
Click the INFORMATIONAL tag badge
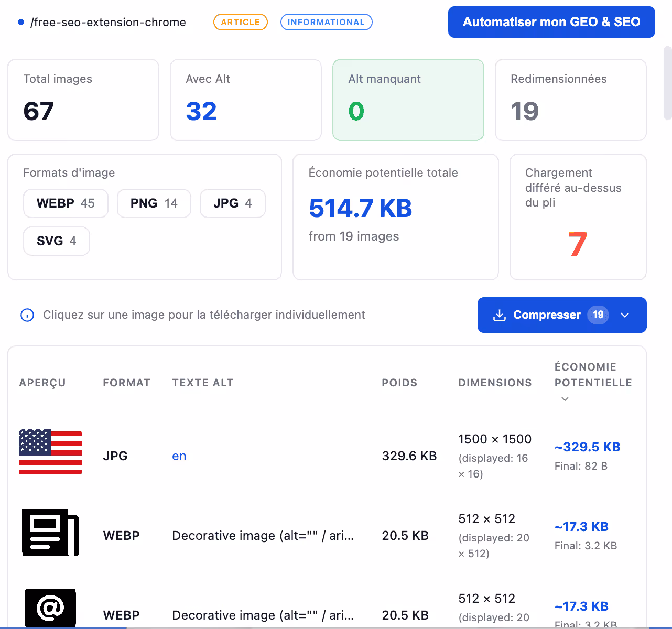[x=326, y=22]
